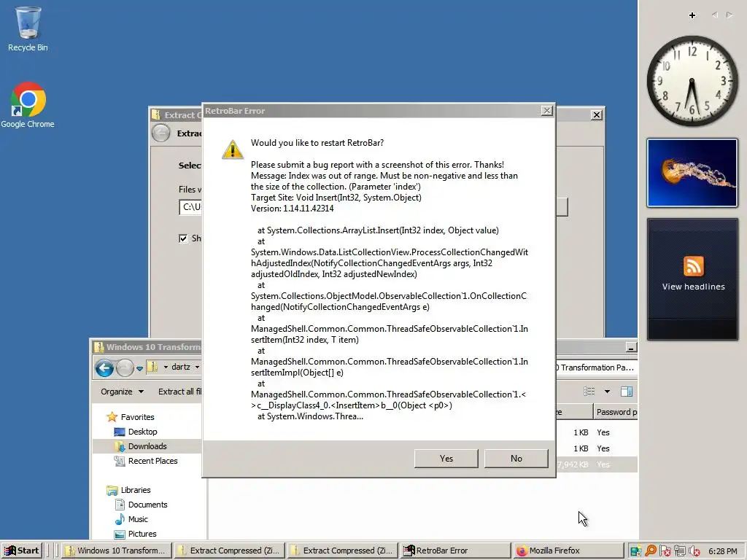This screenshot has height=560, width=747.
Task: Minimize the Windows 10 Transformation Explorer window
Action: (630, 348)
